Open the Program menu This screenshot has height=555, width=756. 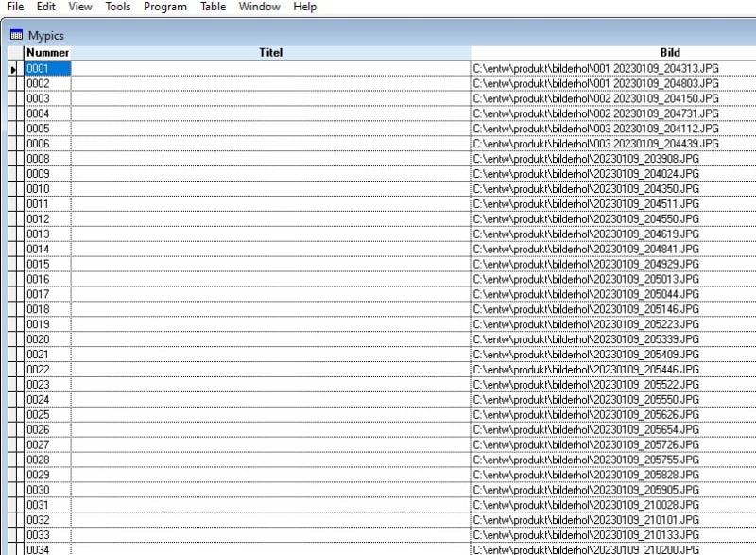164,7
